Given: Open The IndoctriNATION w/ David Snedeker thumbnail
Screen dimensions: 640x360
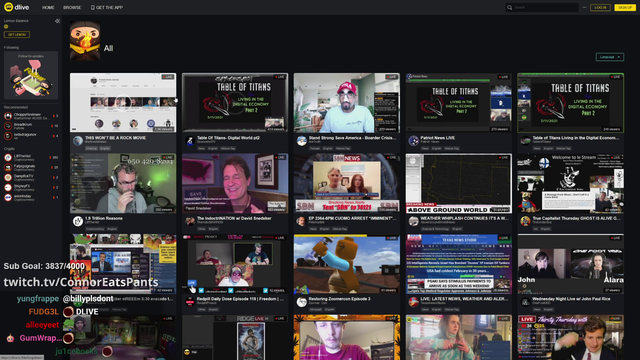Looking at the screenshot, I should pos(235,183).
